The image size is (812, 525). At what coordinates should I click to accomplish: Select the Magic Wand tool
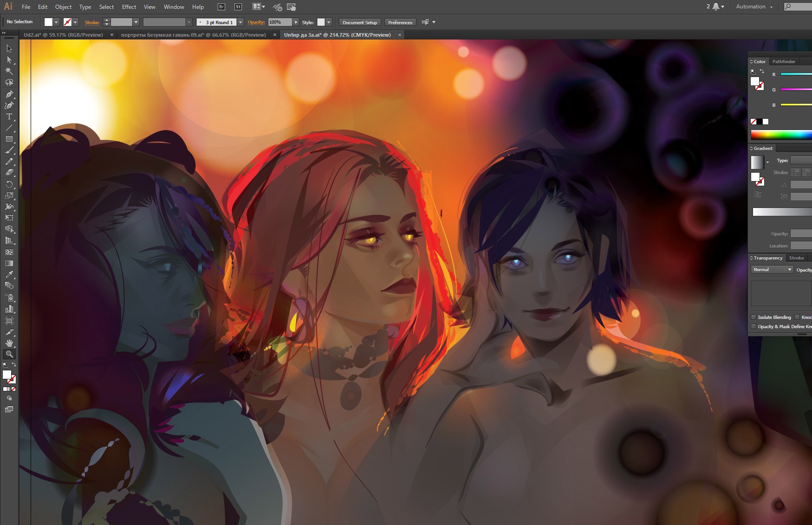pos(9,71)
